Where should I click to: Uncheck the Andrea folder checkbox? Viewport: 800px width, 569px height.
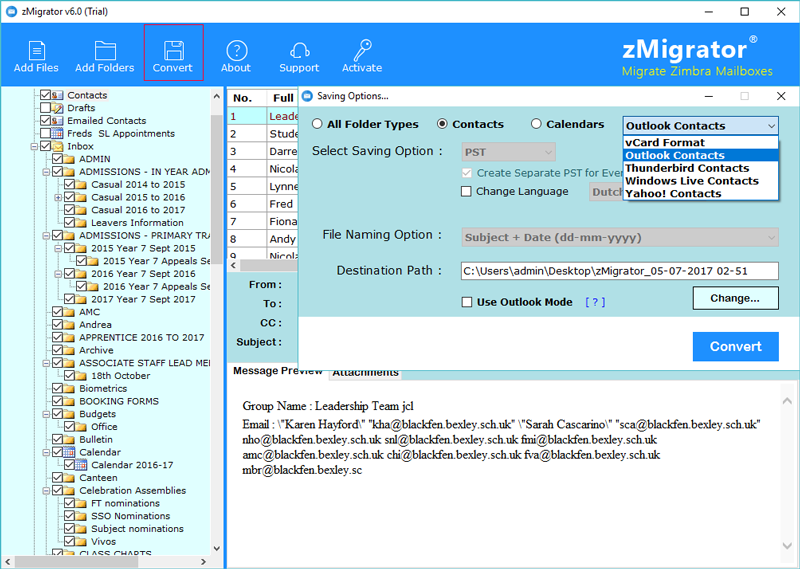click(57, 325)
